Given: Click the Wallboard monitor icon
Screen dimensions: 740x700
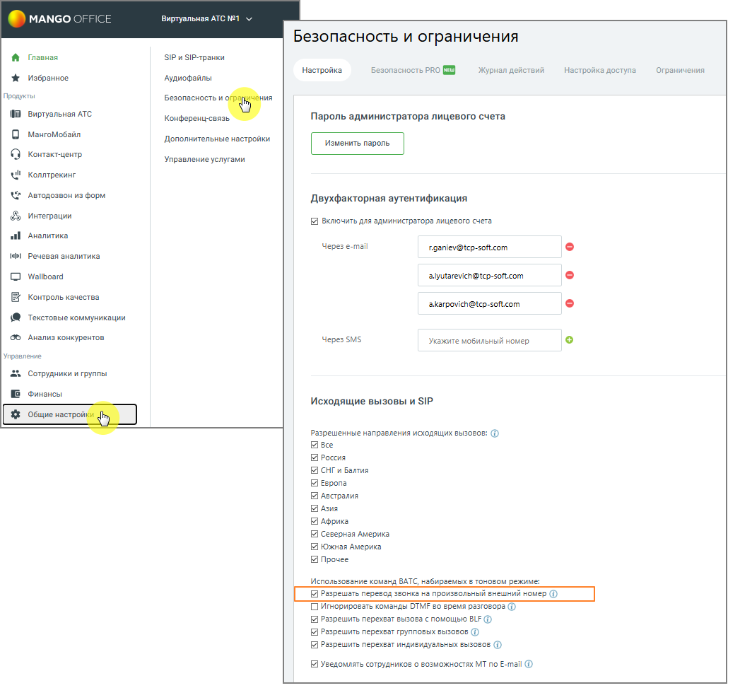Looking at the screenshot, I should pyautogui.click(x=16, y=277).
